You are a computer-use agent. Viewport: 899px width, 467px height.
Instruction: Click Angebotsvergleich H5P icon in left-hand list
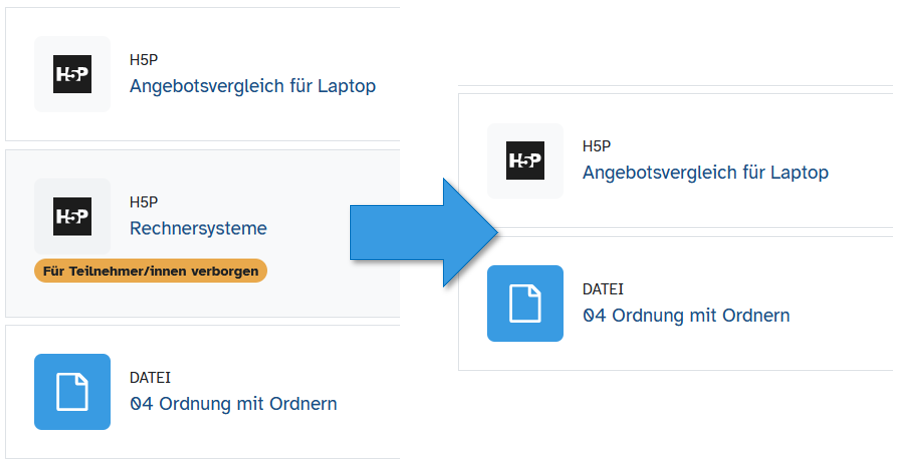tap(72, 74)
